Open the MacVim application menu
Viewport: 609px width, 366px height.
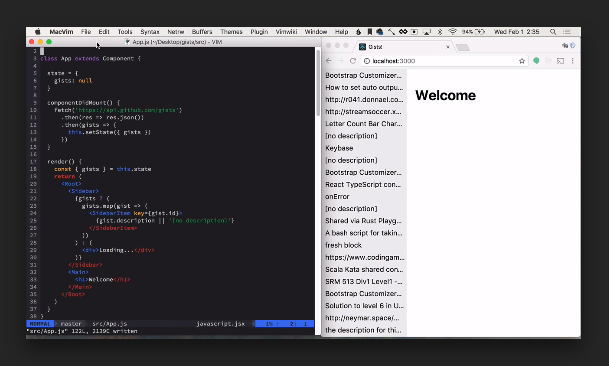click(x=61, y=32)
